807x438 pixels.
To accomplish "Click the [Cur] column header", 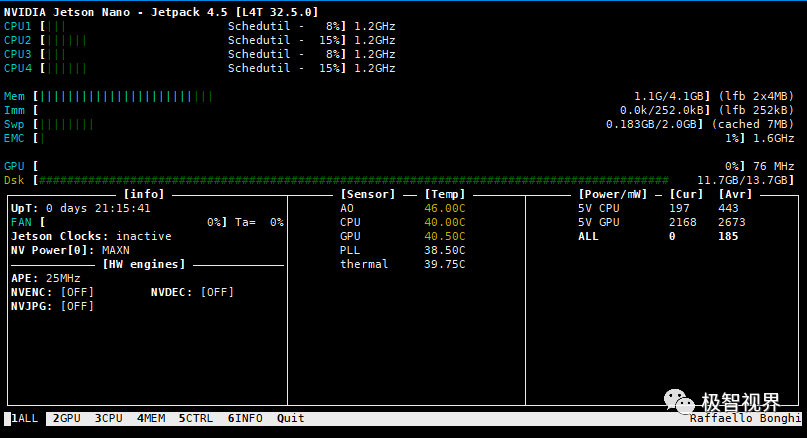I will [686, 194].
